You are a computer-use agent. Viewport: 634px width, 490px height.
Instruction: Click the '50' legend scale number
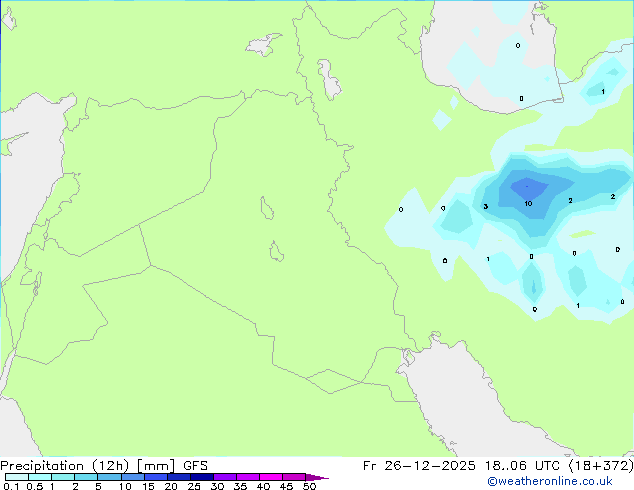point(309,486)
